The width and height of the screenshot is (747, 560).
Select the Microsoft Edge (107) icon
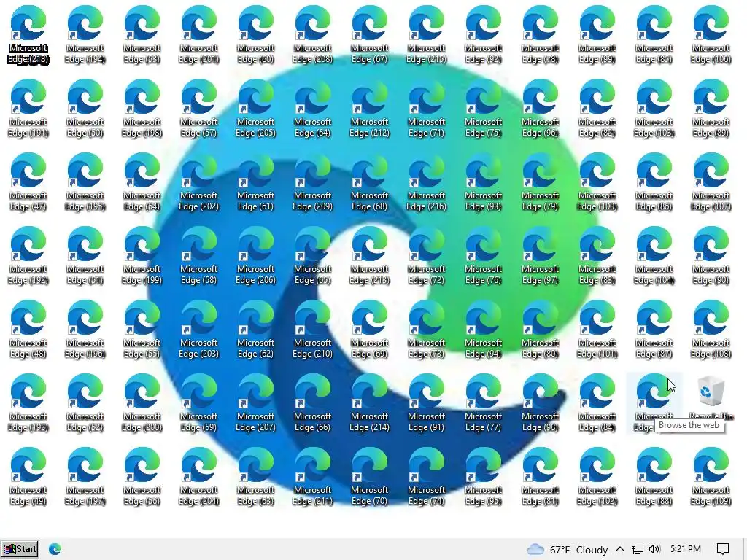point(711,182)
